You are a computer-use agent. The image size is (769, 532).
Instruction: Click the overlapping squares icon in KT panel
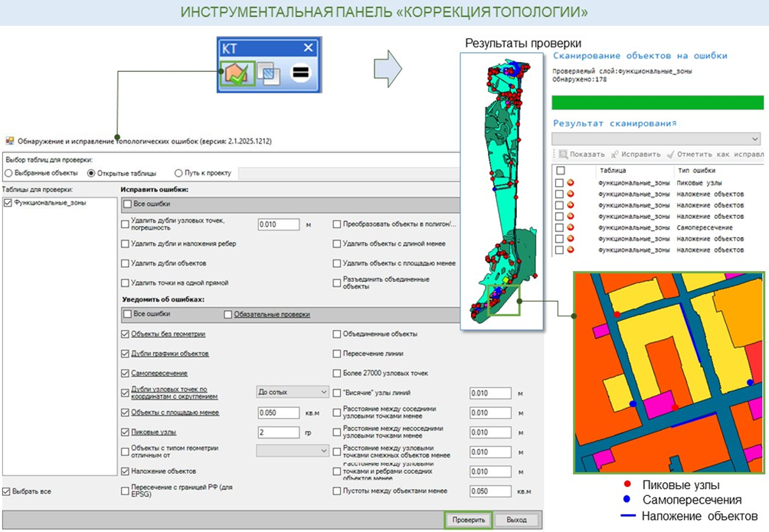pyautogui.click(x=267, y=74)
